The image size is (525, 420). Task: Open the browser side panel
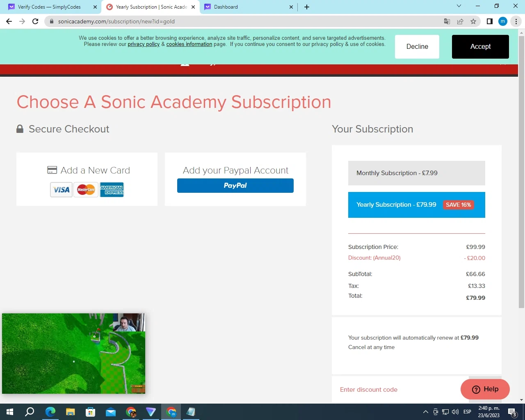(489, 21)
